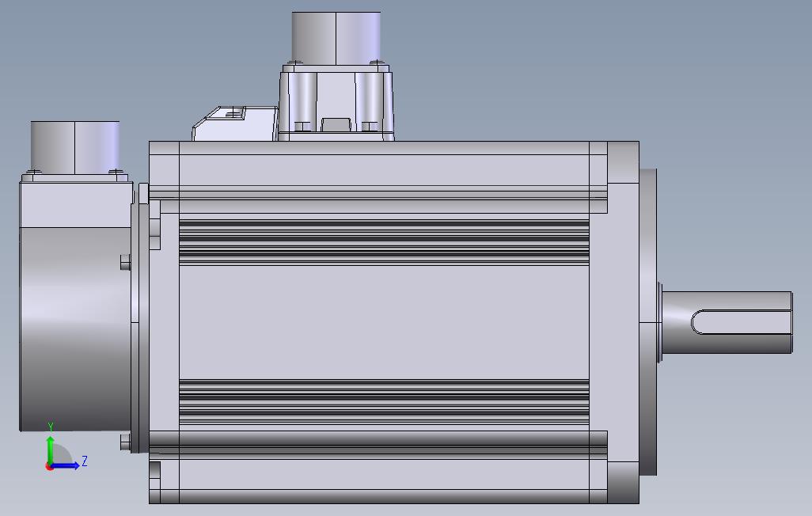This screenshot has height=516, width=812.
Task: Select the motor output shaft
Action: pyautogui.click(x=727, y=322)
